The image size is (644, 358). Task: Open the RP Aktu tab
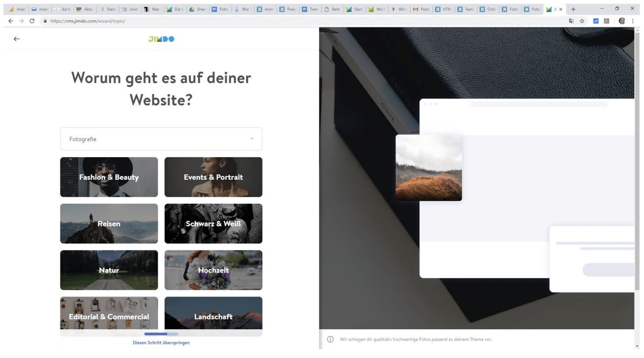click(84, 9)
